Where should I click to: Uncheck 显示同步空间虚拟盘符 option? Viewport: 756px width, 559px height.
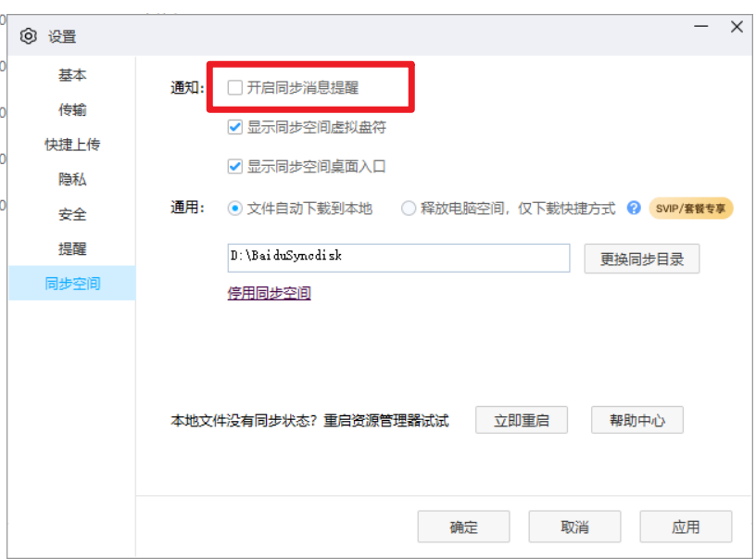[234, 127]
